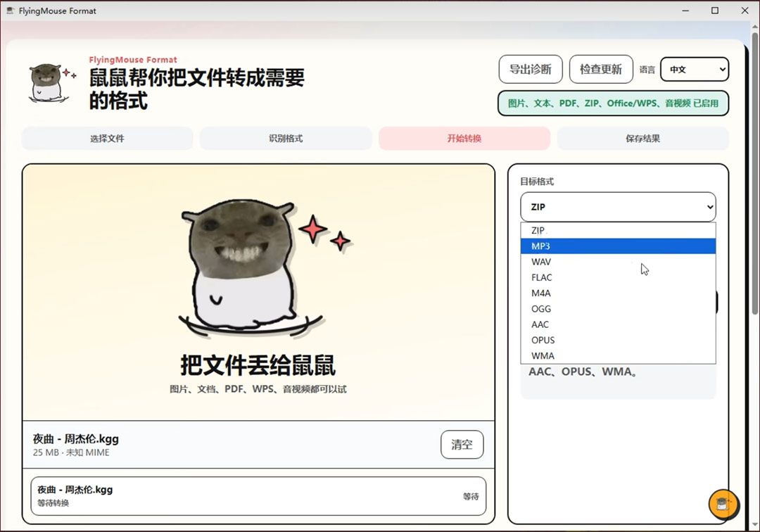Click the window vertical scrollbar
Screen dimensions: 760x532
(755, 175)
